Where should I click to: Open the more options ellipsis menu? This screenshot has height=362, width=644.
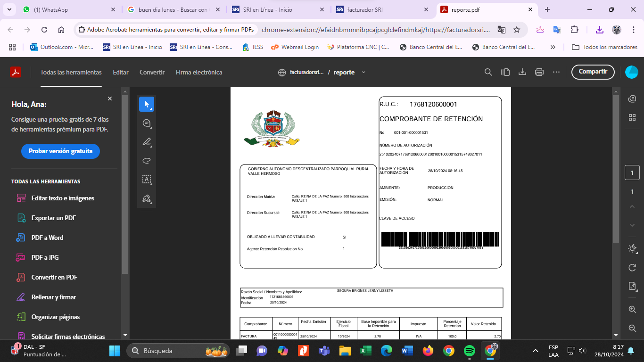556,72
